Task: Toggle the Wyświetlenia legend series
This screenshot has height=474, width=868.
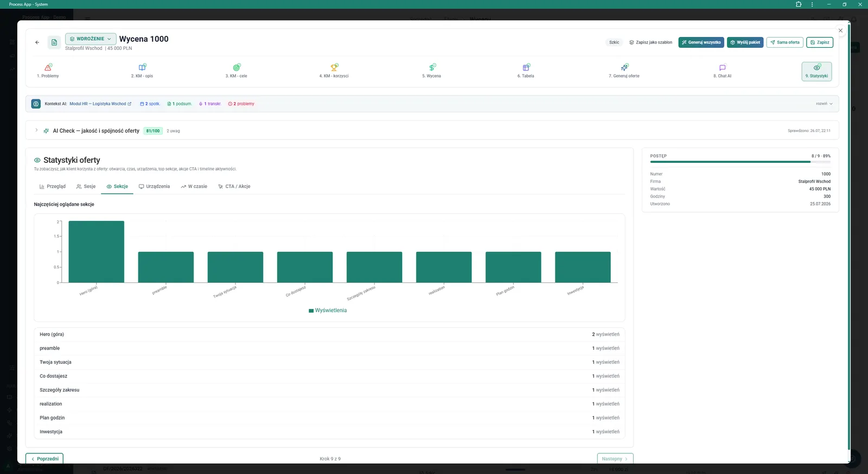Action: click(x=328, y=311)
